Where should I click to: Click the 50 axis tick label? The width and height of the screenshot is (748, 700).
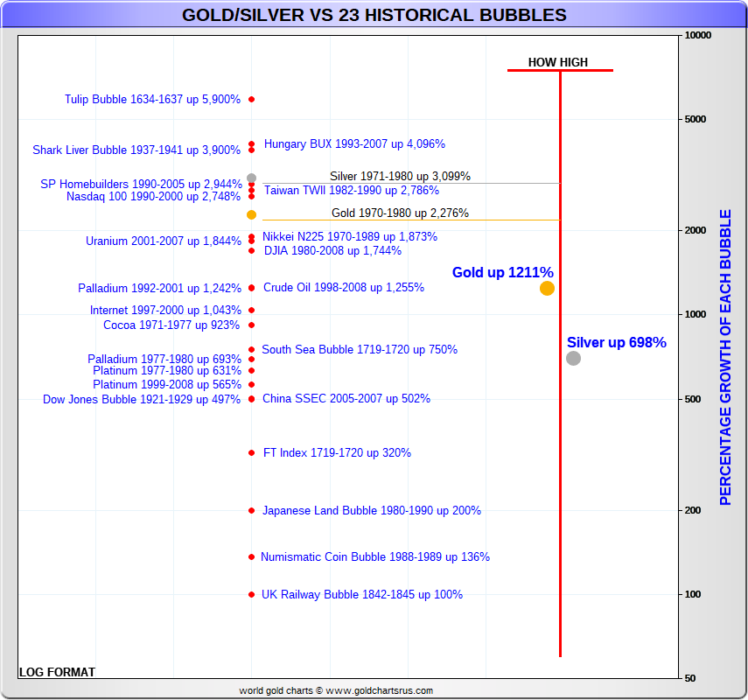pos(690,678)
